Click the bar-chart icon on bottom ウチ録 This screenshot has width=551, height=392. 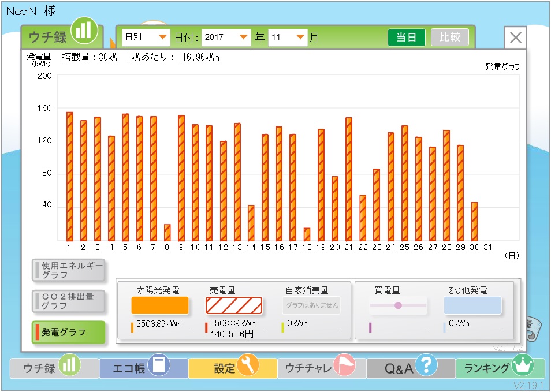(x=69, y=365)
